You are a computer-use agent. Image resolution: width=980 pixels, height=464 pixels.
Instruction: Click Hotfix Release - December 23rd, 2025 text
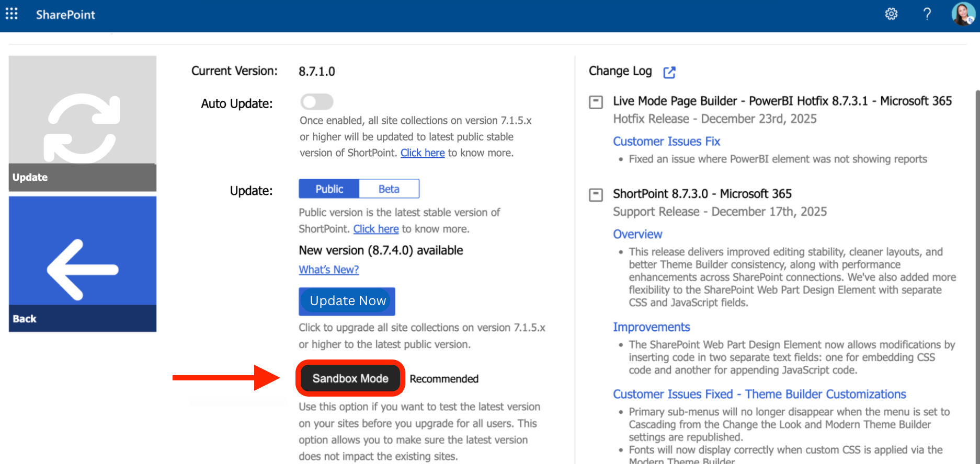(715, 119)
